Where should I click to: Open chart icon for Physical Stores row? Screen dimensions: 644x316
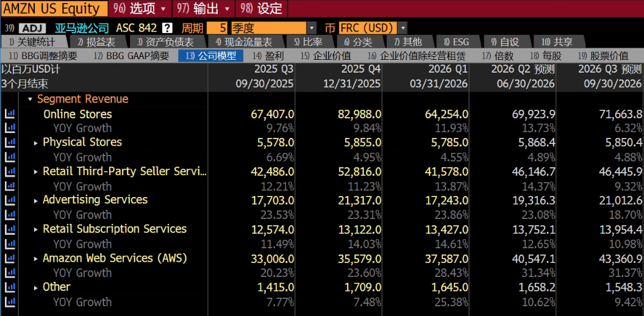pos(9,142)
